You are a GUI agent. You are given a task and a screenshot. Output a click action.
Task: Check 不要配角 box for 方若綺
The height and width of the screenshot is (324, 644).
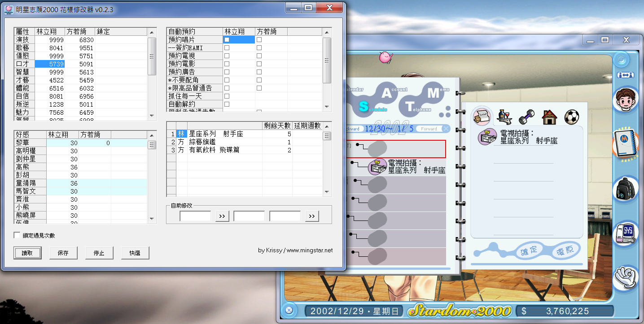tap(259, 80)
